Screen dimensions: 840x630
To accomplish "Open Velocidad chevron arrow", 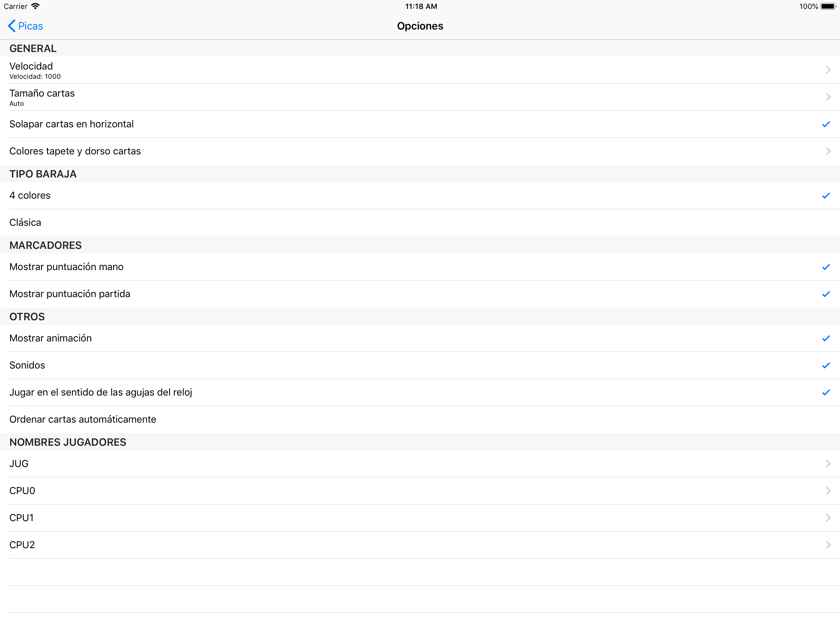I will tap(828, 70).
